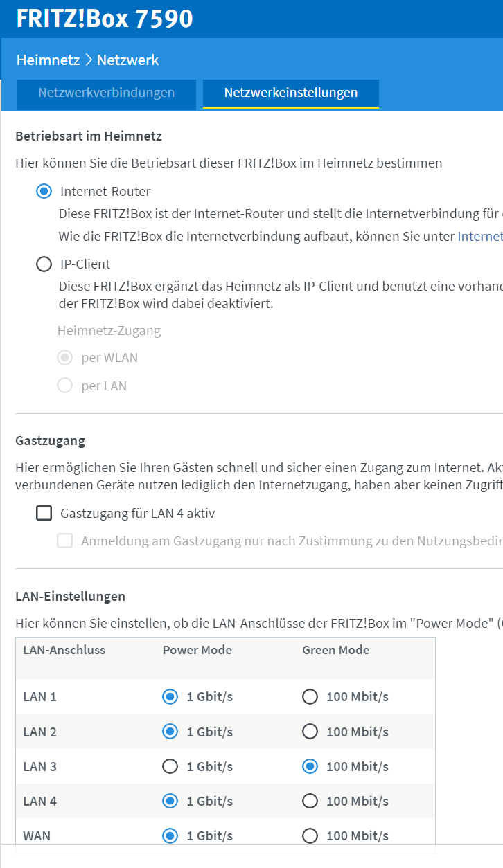Open the Netzwerkeinstellungen tab

(x=291, y=93)
